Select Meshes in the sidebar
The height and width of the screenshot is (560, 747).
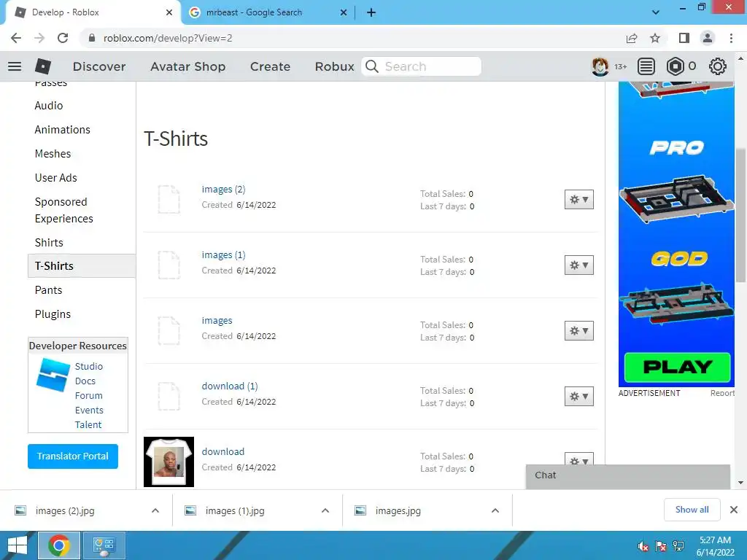(53, 154)
